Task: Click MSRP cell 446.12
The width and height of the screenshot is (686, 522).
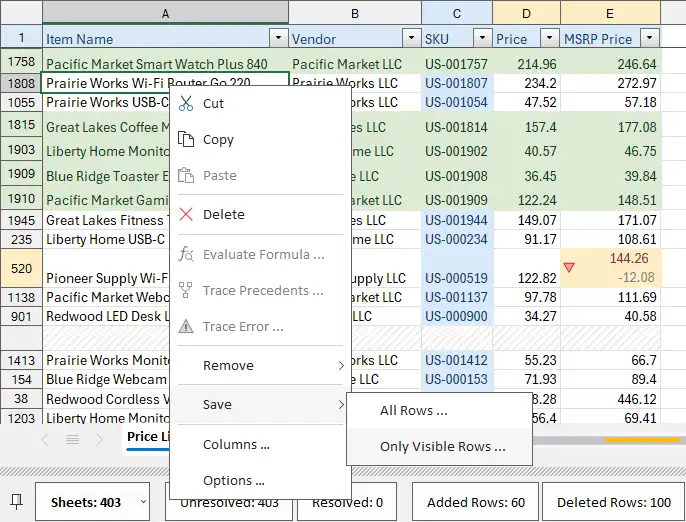Action: coord(610,399)
